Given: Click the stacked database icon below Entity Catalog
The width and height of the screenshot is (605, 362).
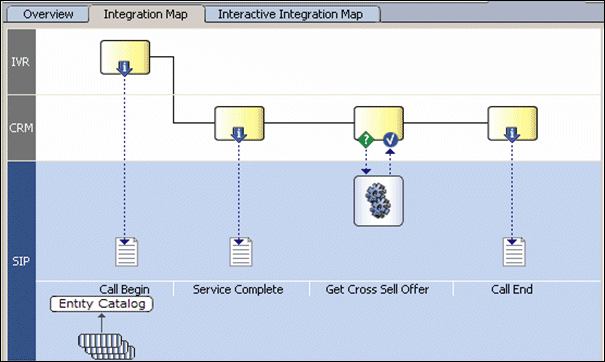Looking at the screenshot, I should click(106, 346).
